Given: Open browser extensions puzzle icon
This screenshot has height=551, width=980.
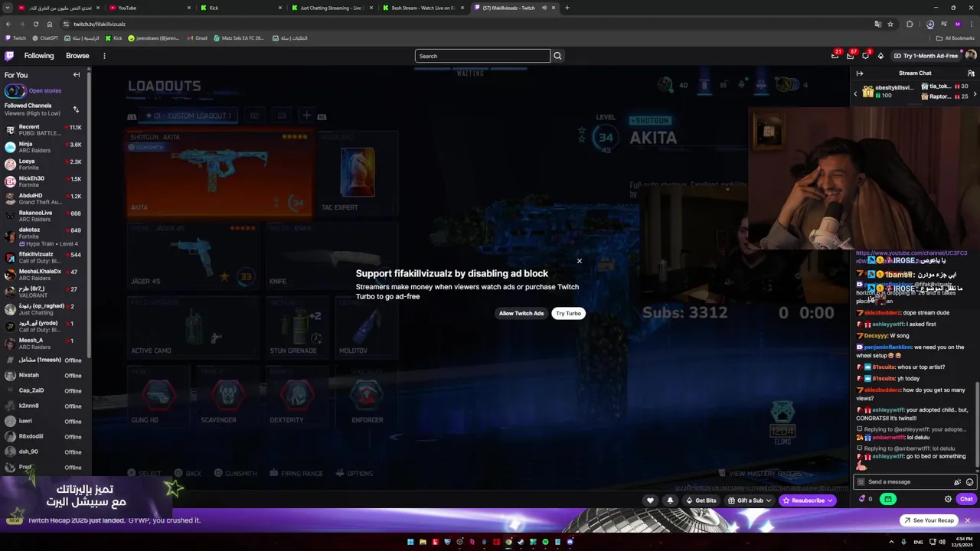Looking at the screenshot, I should pyautogui.click(x=910, y=24).
